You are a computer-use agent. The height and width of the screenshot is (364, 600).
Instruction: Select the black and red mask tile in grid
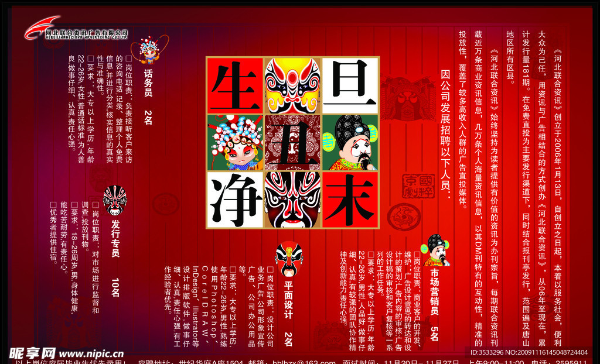(293, 200)
